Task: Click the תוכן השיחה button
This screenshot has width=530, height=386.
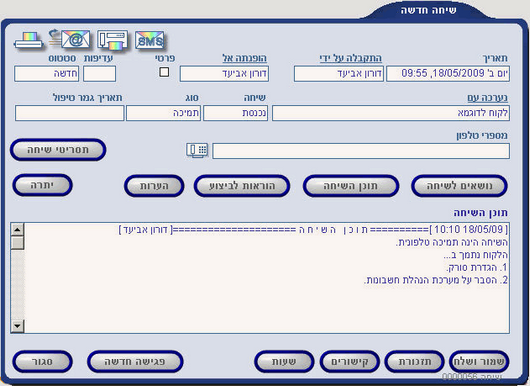Action: coord(351,186)
